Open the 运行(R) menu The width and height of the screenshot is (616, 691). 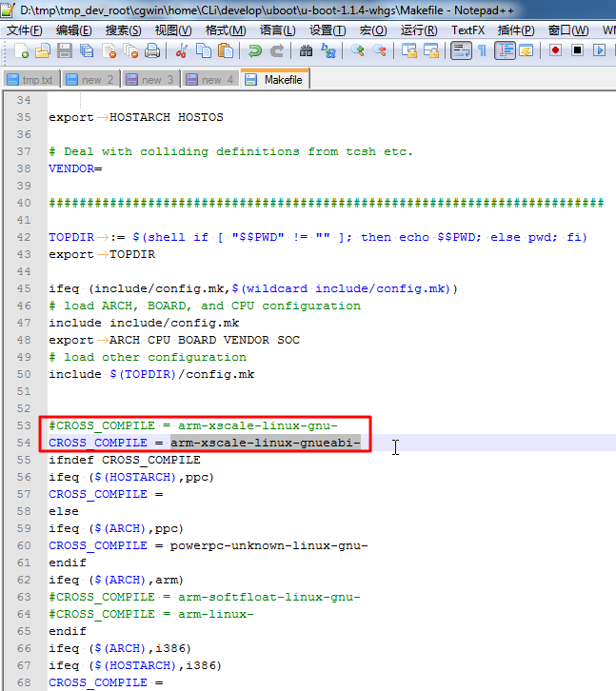419,30
